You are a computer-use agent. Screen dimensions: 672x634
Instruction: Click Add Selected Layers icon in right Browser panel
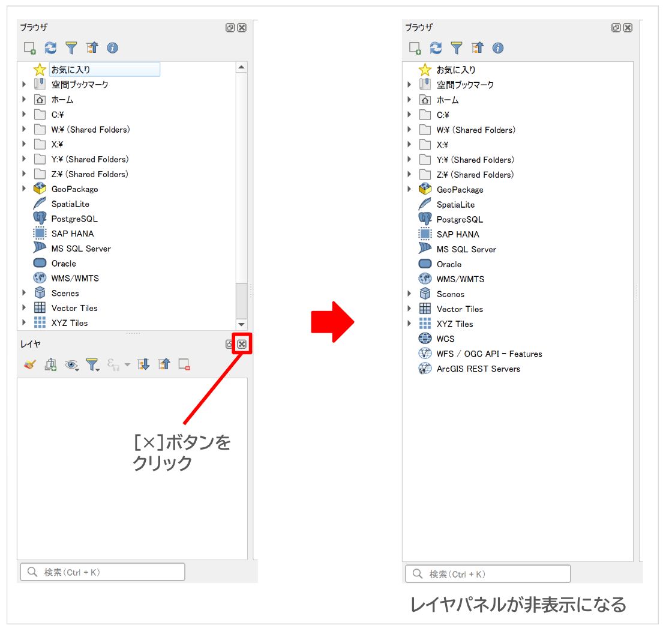[415, 48]
